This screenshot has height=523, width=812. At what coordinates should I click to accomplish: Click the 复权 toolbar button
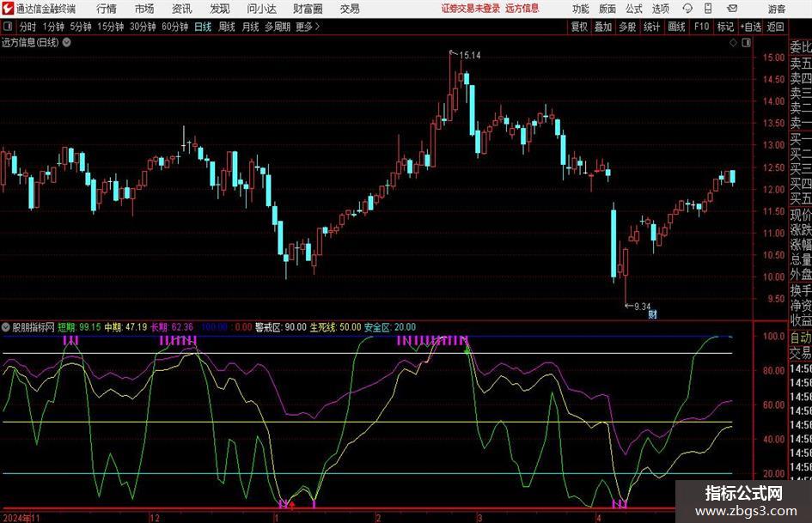click(579, 27)
